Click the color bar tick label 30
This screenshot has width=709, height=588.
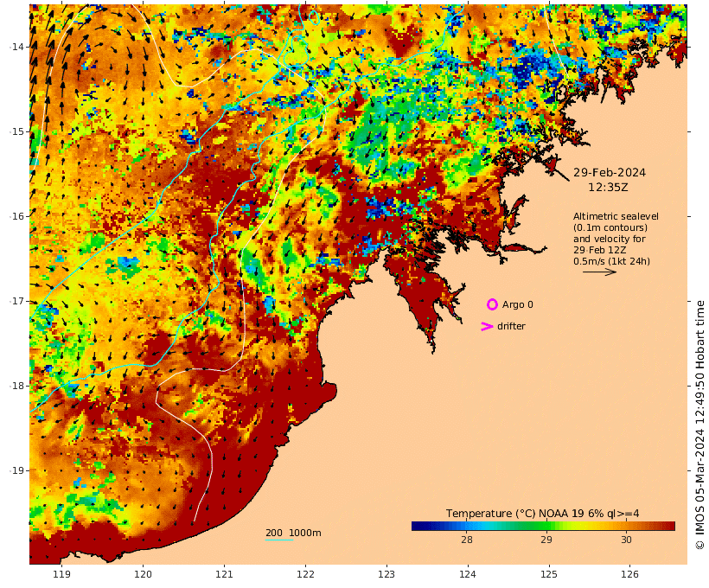pyautogui.click(x=626, y=540)
